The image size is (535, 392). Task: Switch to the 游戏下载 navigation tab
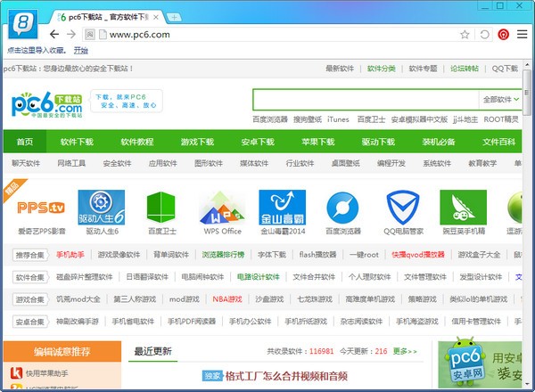(x=197, y=142)
